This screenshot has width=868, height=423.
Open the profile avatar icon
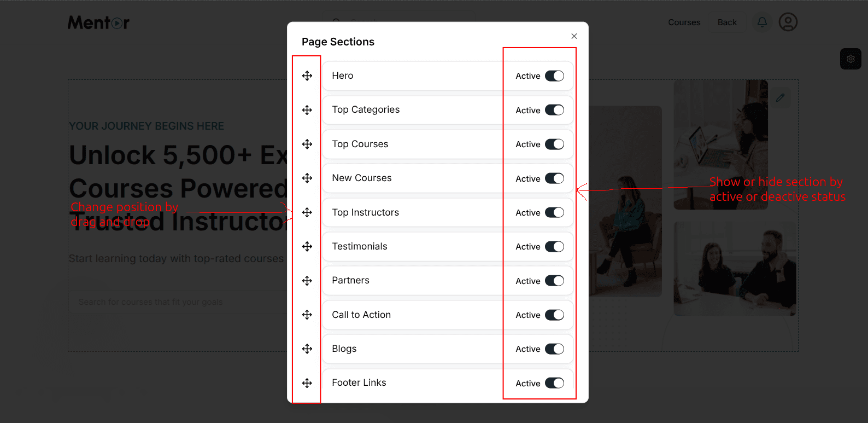pyautogui.click(x=788, y=22)
